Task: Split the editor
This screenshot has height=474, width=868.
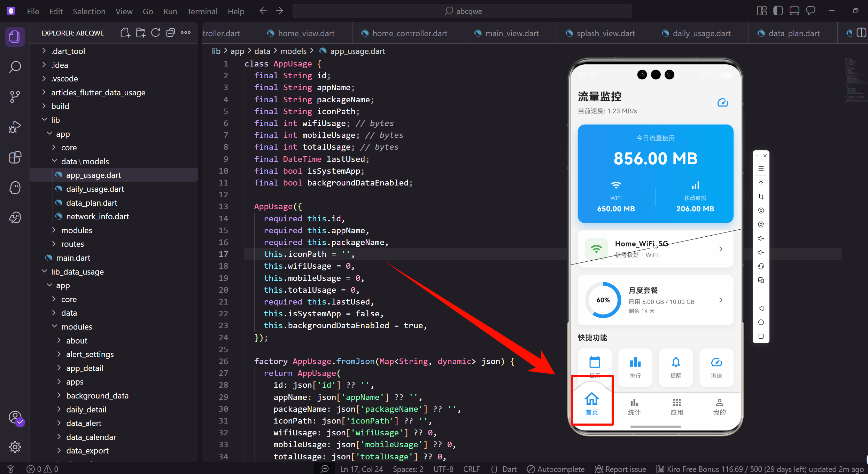Action: (x=861, y=33)
